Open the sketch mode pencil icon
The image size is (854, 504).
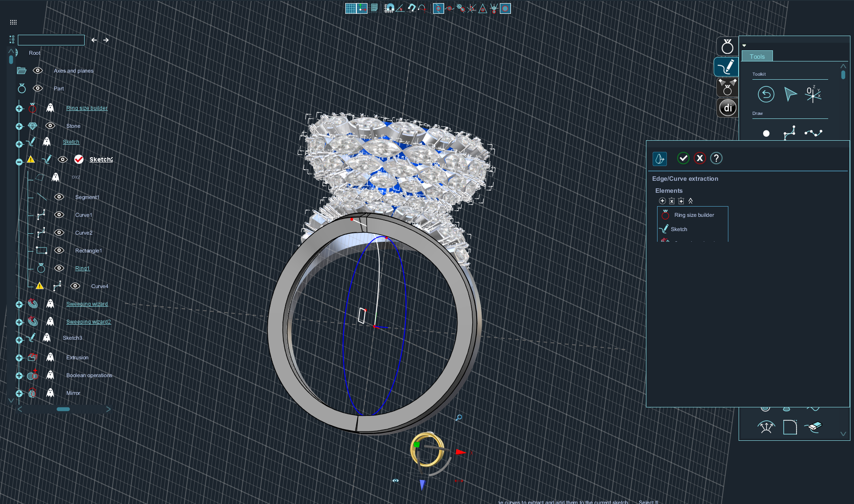[727, 67]
